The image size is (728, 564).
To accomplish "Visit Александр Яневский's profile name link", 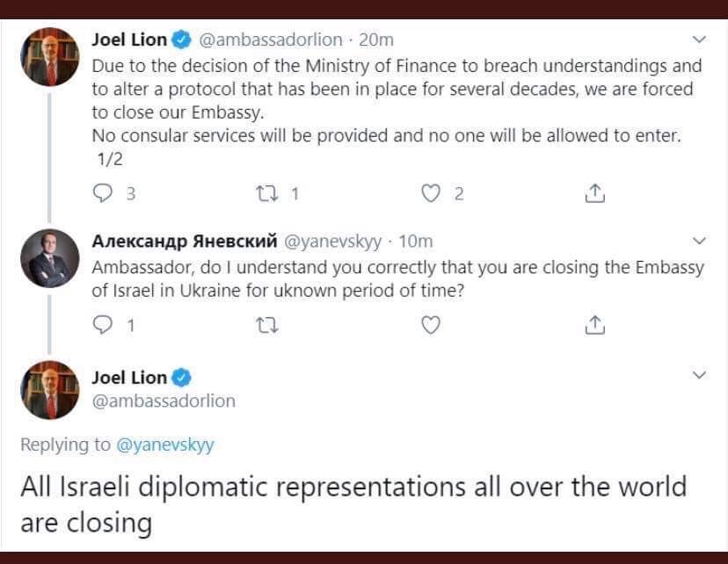I will coord(185,241).
